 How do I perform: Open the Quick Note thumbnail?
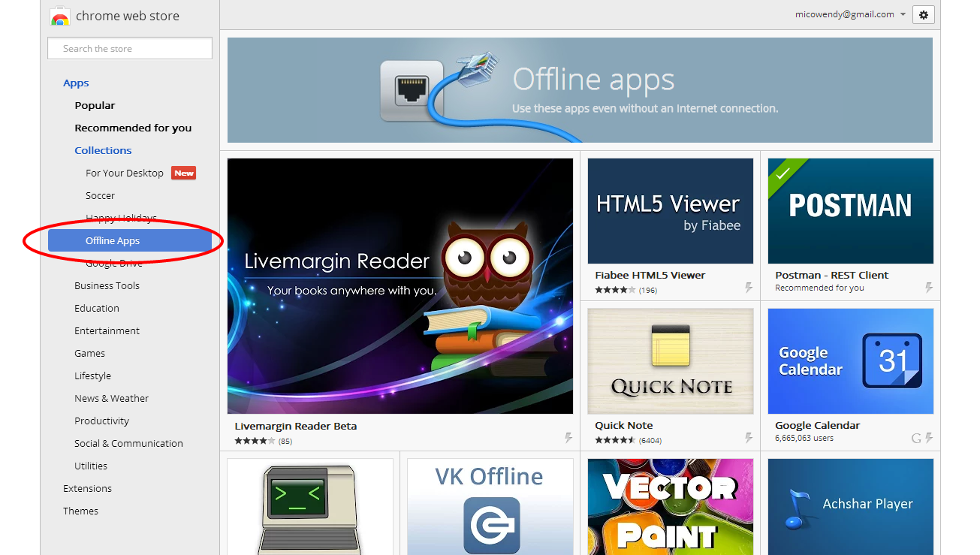coord(671,361)
